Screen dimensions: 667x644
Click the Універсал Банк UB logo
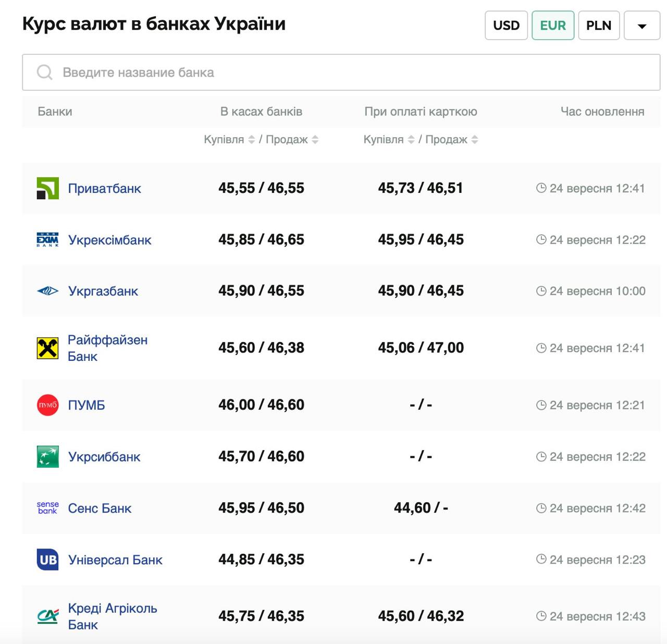pos(47,560)
